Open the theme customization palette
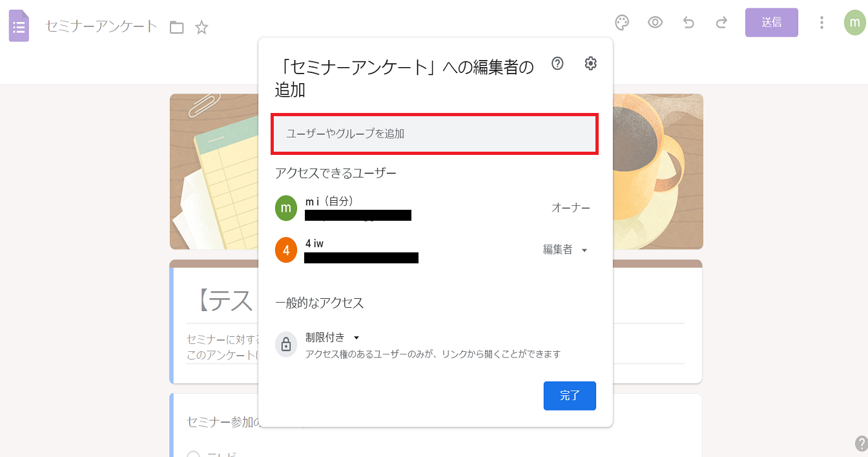Viewport: 868px width, 457px height. [621, 23]
